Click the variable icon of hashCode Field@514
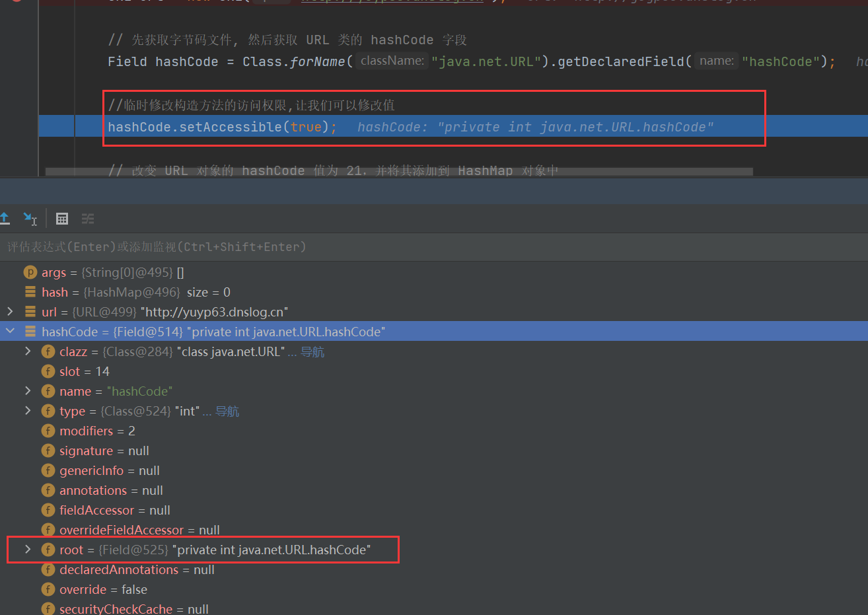 (30, 332)
